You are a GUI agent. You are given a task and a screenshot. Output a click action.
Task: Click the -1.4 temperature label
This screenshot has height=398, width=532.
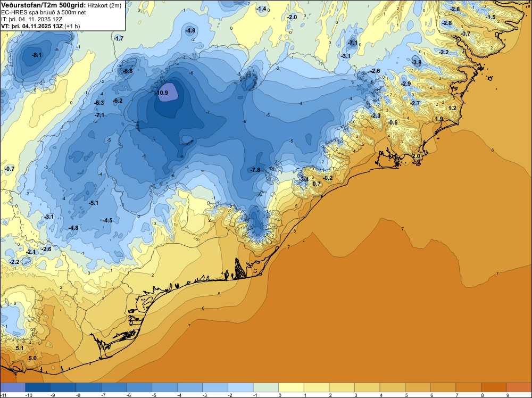(261, 9)
